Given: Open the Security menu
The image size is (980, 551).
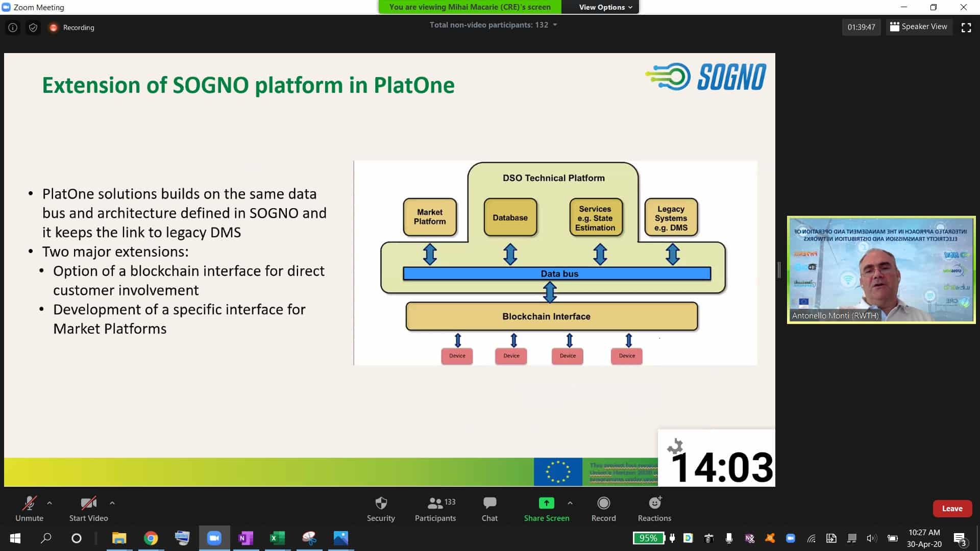Looking at the screenshot, I should (x=381, y=509).
